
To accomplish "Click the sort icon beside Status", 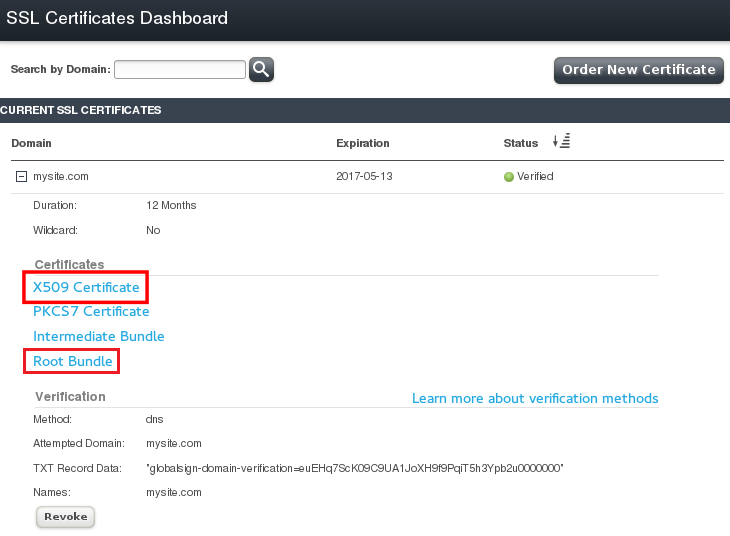I will pyautogui.click(x=561, y=142).
